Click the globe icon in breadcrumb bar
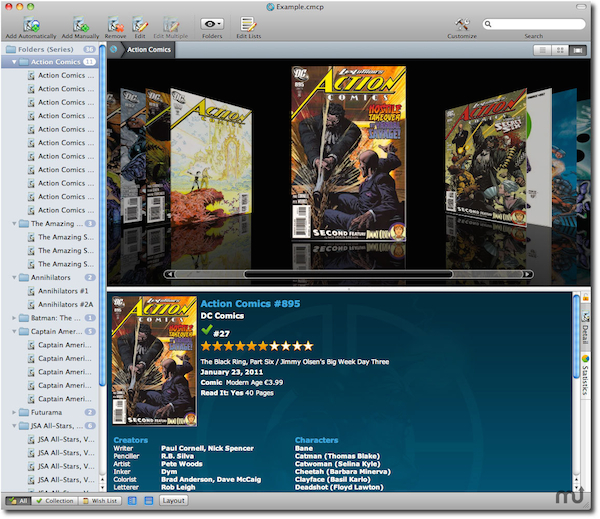600x519 pixels. [114, 49]
